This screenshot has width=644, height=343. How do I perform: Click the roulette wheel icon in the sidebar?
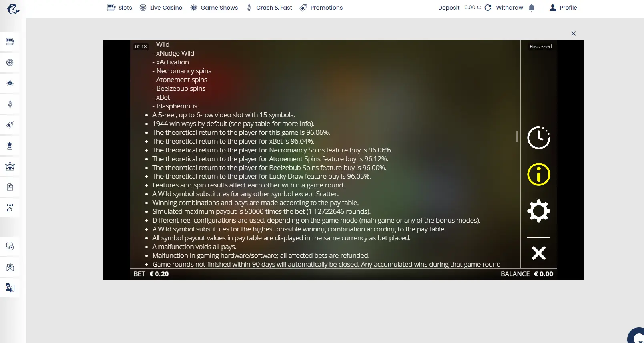pos(10,62)
